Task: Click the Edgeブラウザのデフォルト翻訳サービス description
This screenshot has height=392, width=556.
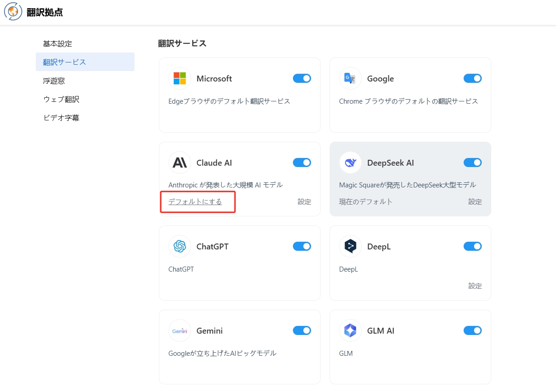Action: pos(229,101)
